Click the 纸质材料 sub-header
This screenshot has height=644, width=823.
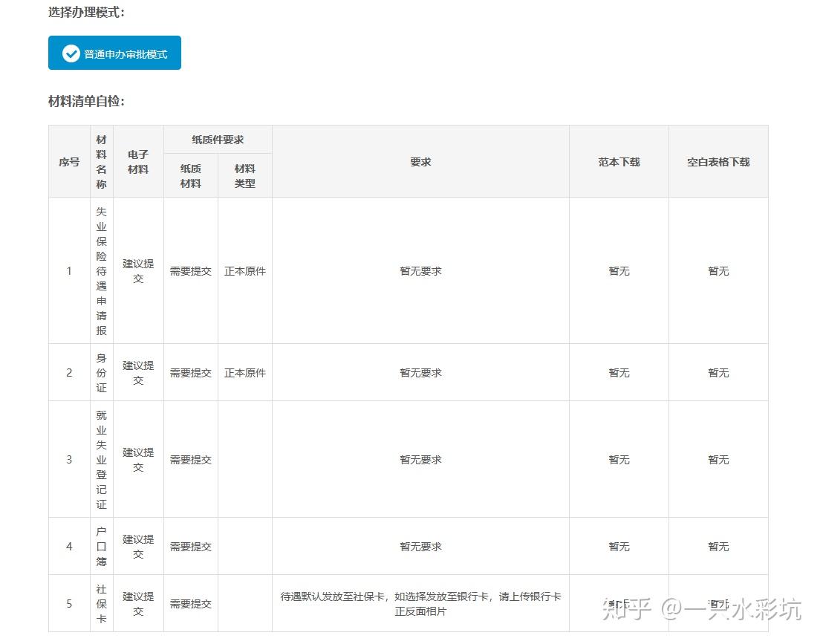(x=191, y=176)
